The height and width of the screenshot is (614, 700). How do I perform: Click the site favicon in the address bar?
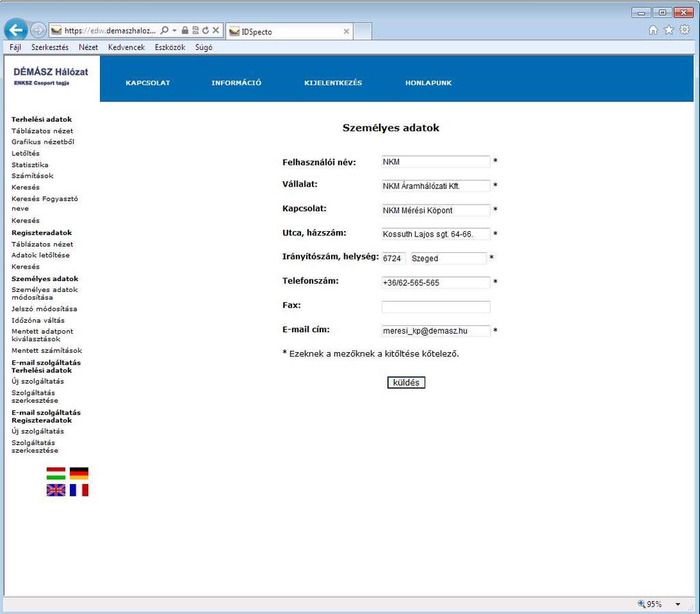click(x=56, y=30)
